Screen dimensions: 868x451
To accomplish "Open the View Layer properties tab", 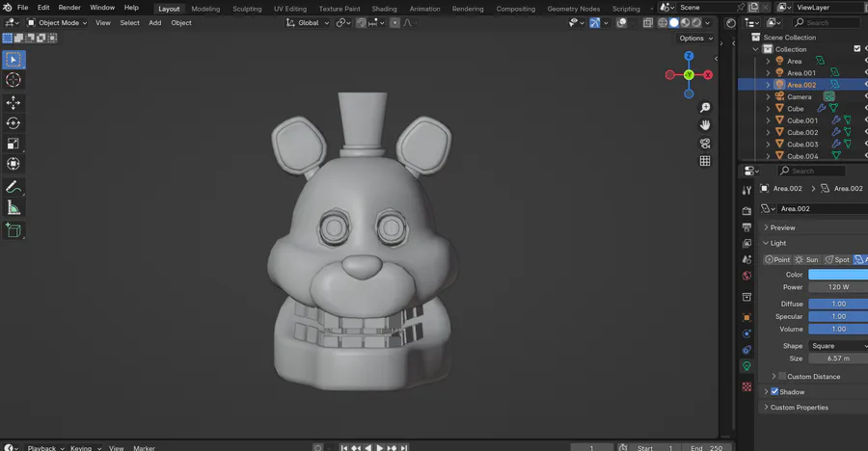I will click(746, 243).
